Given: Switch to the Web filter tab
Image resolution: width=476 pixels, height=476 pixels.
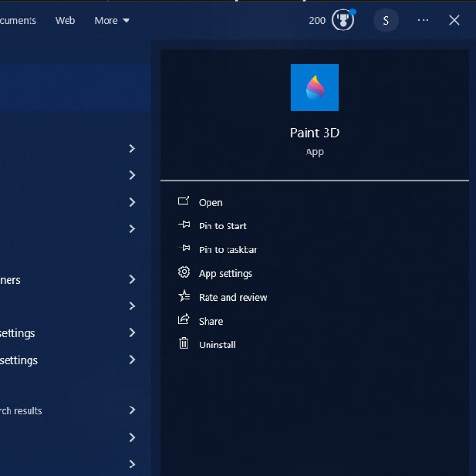Looking at the screenshot, I should pos(65,20).
